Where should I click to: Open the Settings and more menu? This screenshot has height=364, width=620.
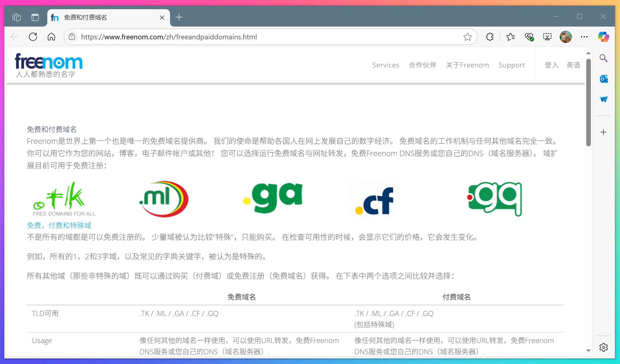pyautogui.click(x=584, y=37)
